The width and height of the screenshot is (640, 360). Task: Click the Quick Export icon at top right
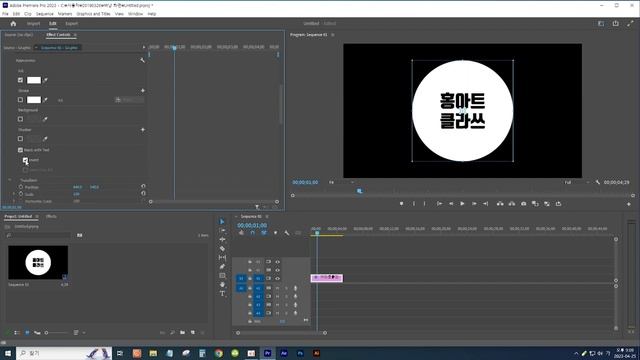point(616,24)
